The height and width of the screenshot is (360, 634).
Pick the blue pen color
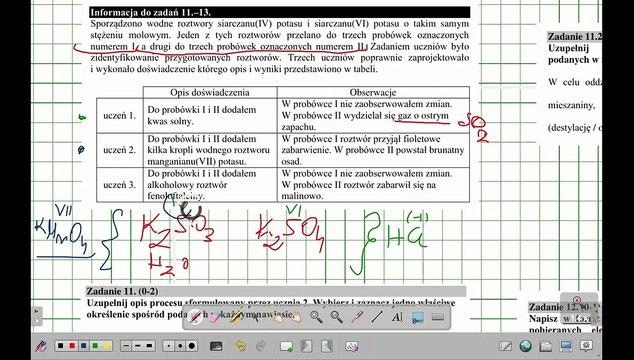pos(83,346)
